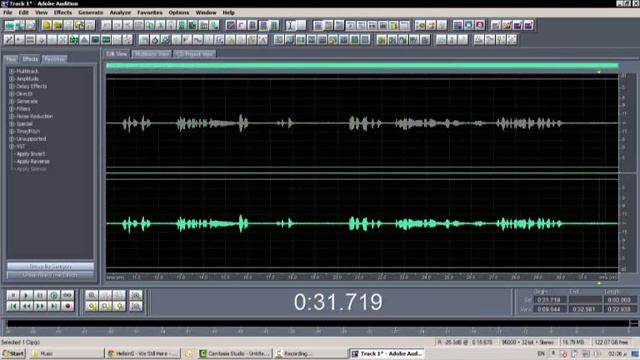Expand the Special effects category

12,124
